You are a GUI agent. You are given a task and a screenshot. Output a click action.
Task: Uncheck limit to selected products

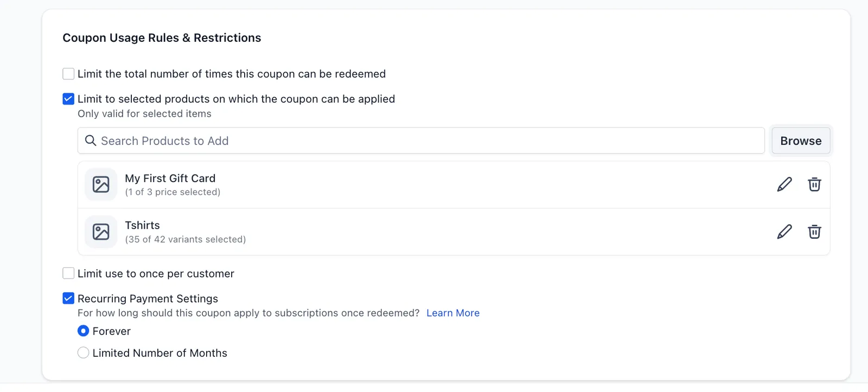pyautogui.click(x=68, y=99)
